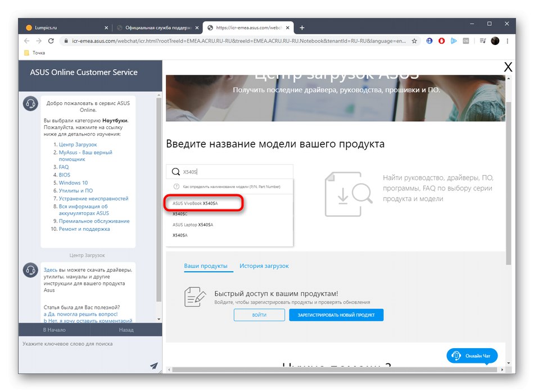Click ЗАРЕГИСТРИРОВАТЬ НОВЫЙ ПРОДУКТ button
This screenshot has width=534, height=392.
point(336,314)
